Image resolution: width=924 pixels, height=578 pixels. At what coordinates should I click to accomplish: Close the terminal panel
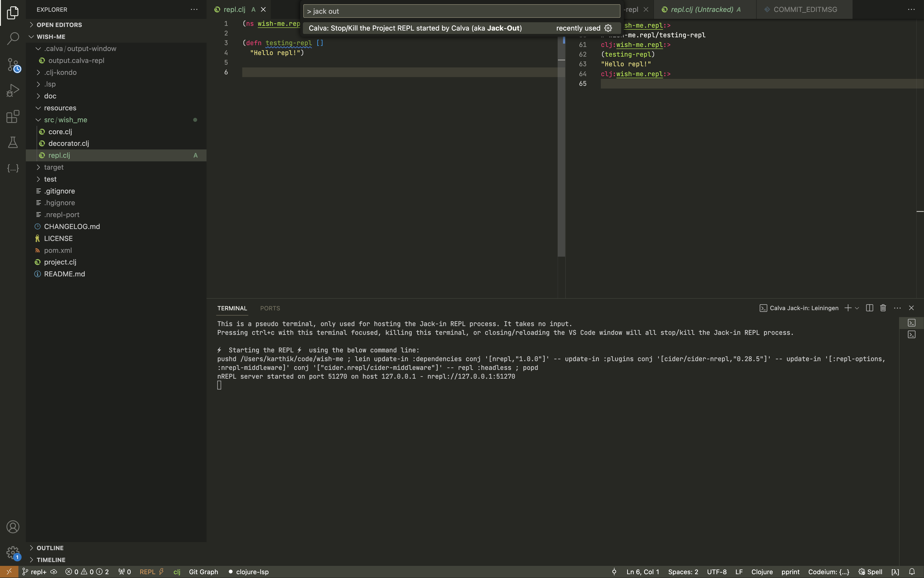pos(911,308)
